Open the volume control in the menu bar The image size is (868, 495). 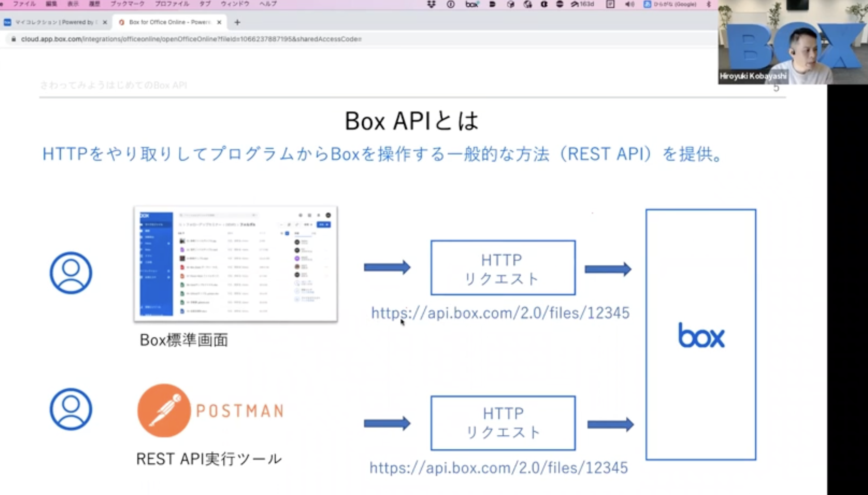click(629, 4)
